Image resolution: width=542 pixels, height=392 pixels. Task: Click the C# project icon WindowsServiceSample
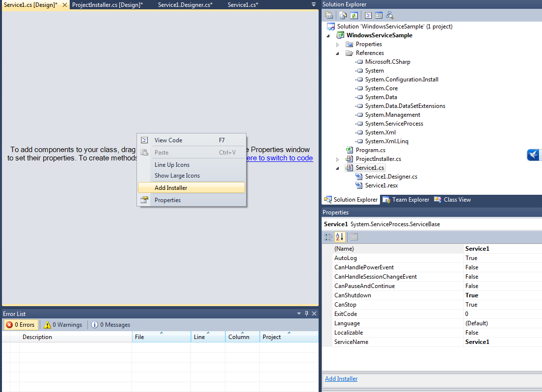341,35
